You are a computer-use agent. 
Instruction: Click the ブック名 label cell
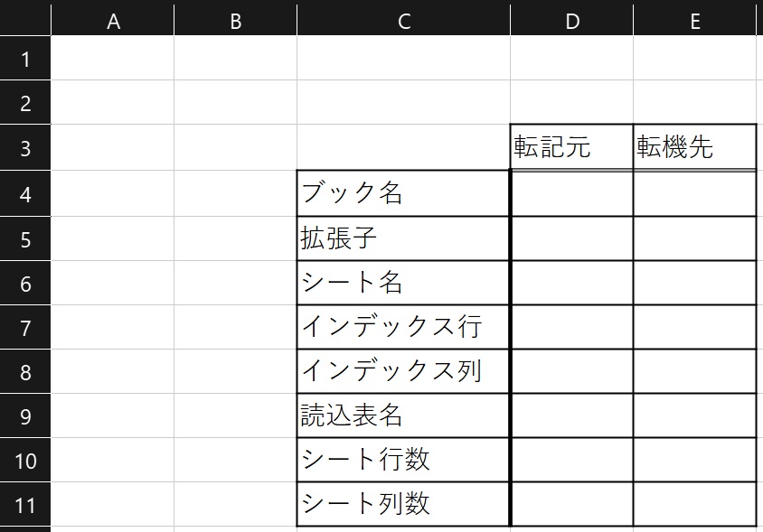[403, 193]
